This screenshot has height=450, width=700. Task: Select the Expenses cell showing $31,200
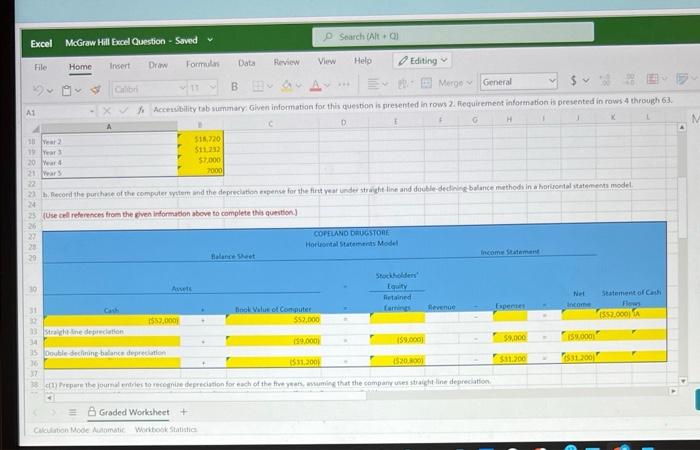[x=510, y=358]
